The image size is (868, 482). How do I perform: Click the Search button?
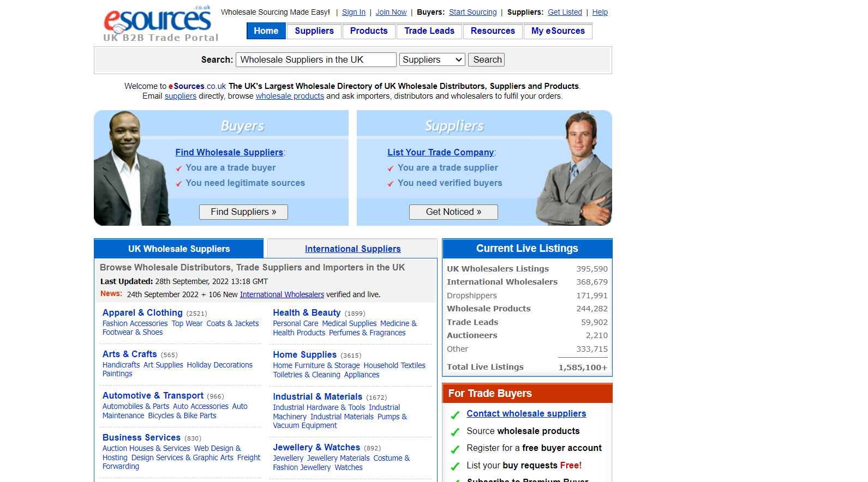click(x=487, y=59)
